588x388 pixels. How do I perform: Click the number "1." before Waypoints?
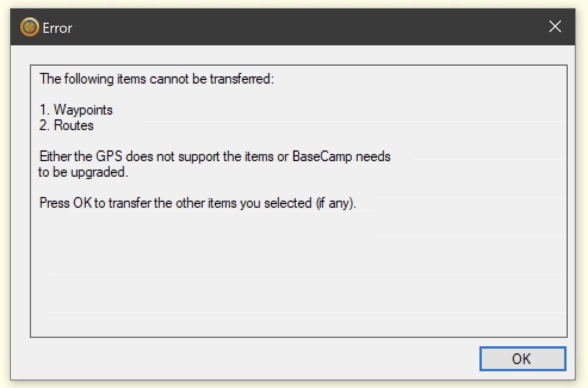(x=44, y=110)
